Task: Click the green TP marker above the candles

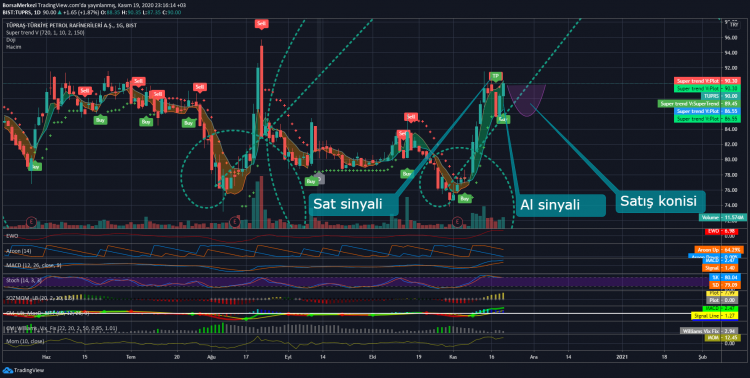Action: click(496, 76)
